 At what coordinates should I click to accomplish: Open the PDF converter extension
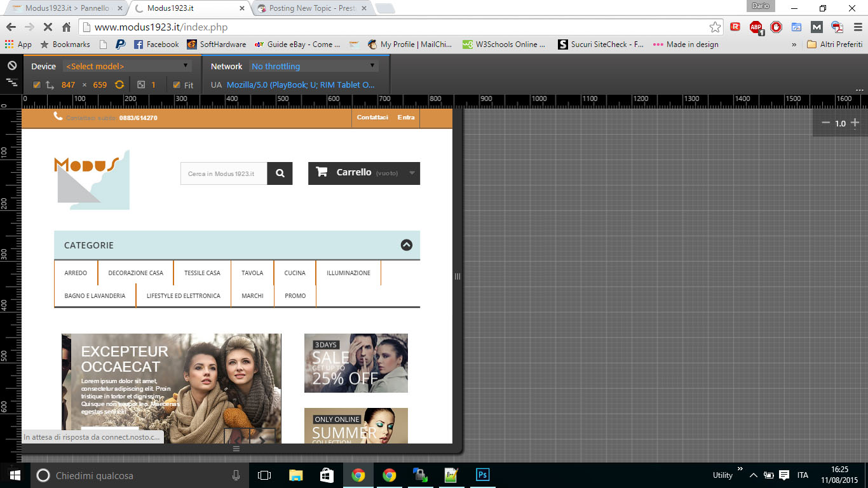click(x=837, y=27)
